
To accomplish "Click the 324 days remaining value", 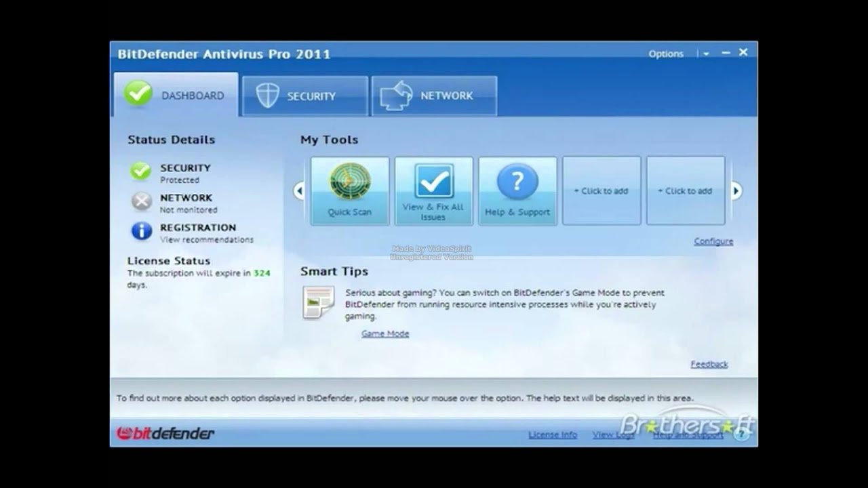I will coord(262,273).
